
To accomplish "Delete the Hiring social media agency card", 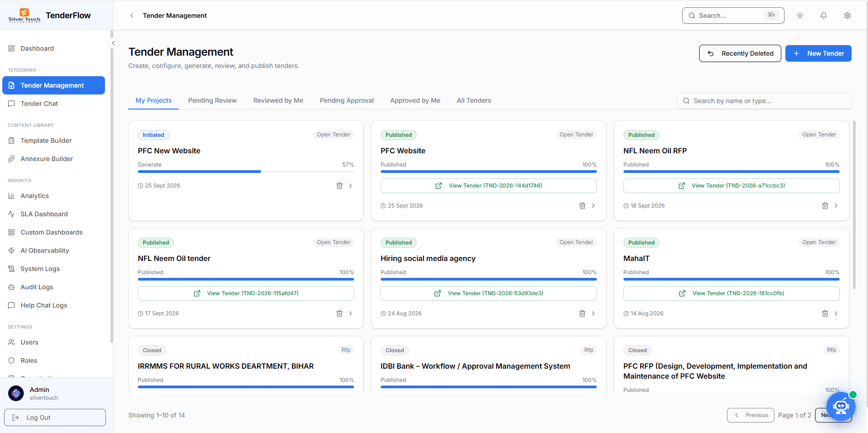I will [582, 313].
